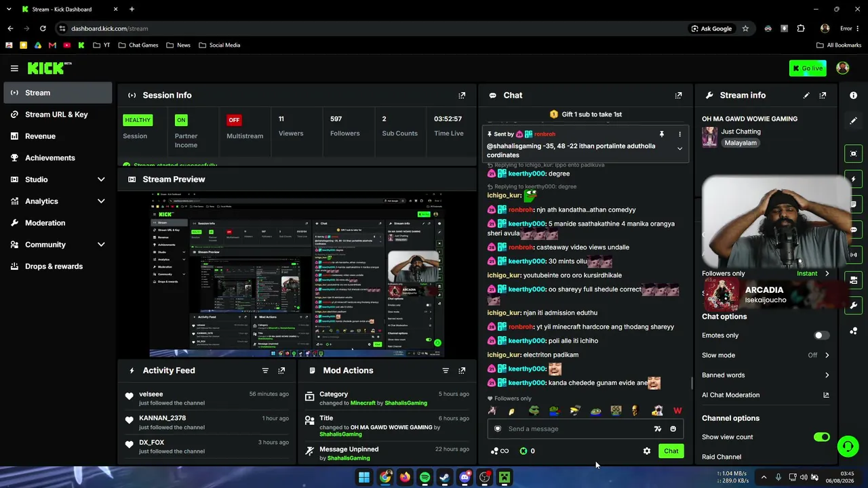The width and height of the screenshot is (868, 488).
Task: Click the Kick logo
Action: (50, 68)
